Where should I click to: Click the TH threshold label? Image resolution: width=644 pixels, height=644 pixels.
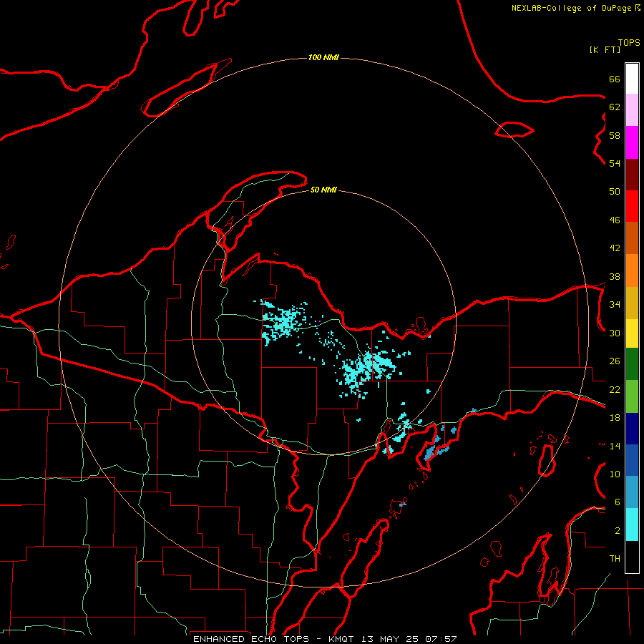(x=615, y=559)
